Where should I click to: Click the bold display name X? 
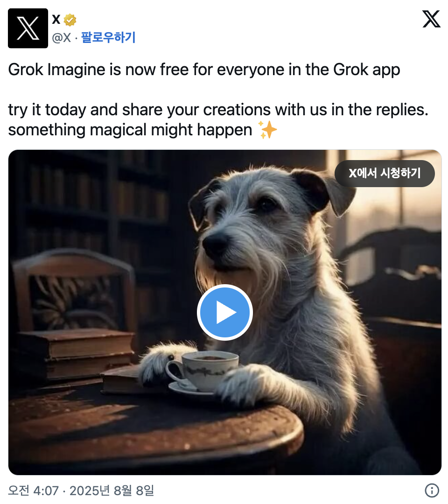[x=56, y=20]
